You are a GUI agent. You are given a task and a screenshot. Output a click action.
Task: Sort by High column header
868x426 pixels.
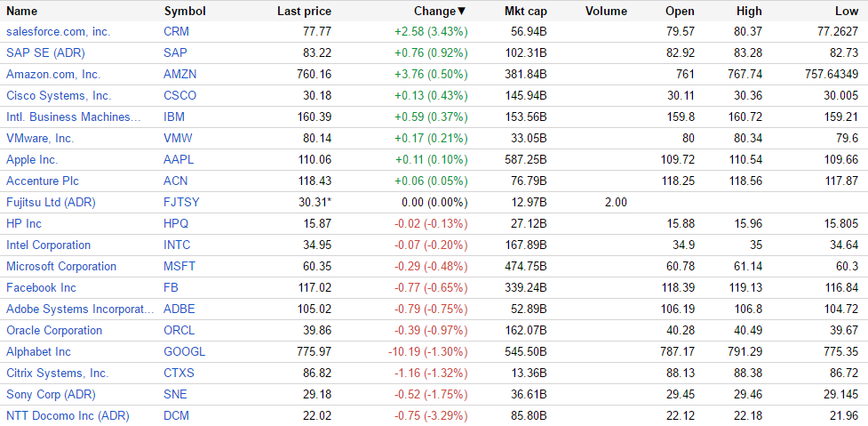point(749,12)
